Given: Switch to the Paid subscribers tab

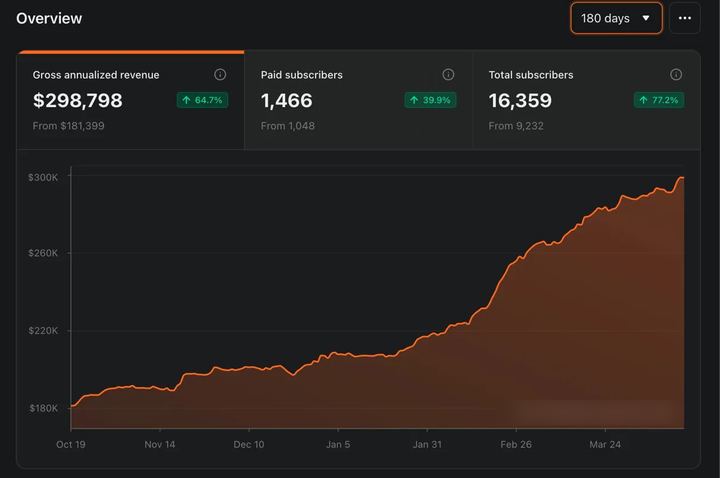Looking at the screenshot, I should pyautogui.click(x=358, y=100).
